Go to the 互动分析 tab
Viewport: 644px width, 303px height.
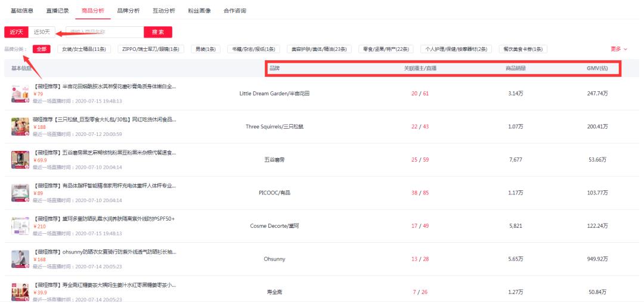(x=163, y=11)
